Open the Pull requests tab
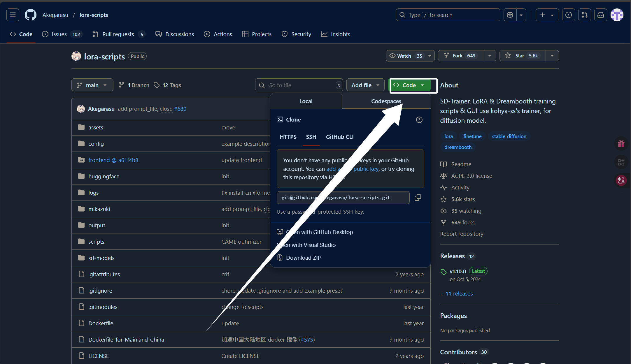 point(119,34)
